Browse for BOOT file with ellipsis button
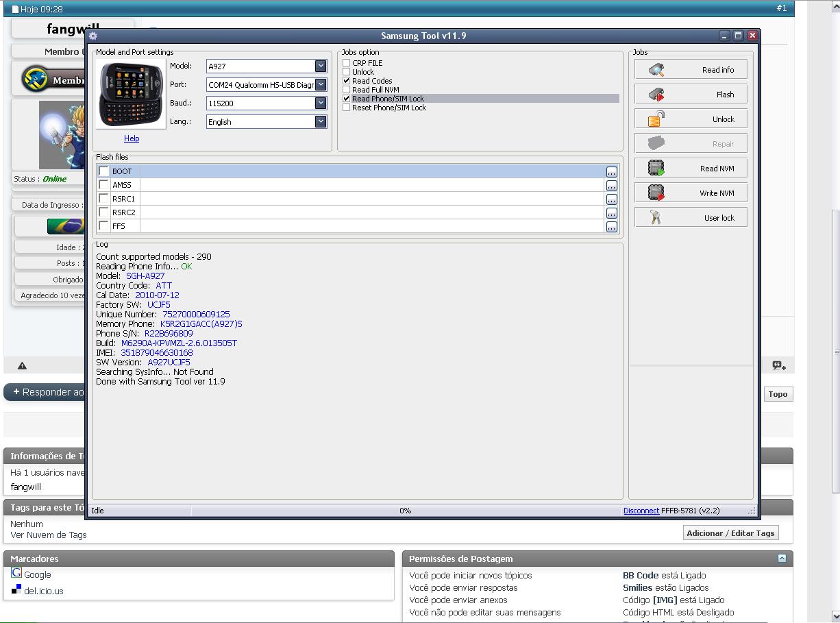This screenshot has width=840, height=623. [x=611, y=172]
